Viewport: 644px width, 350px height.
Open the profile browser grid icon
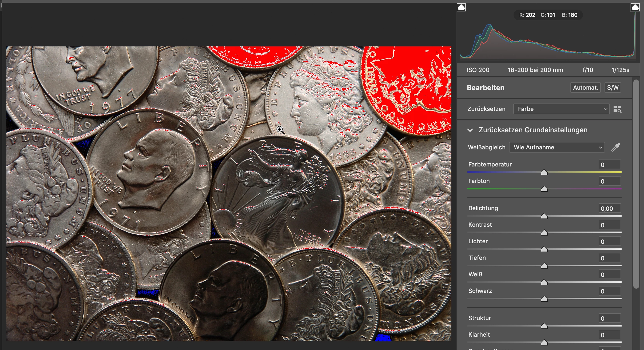[617, 109]
